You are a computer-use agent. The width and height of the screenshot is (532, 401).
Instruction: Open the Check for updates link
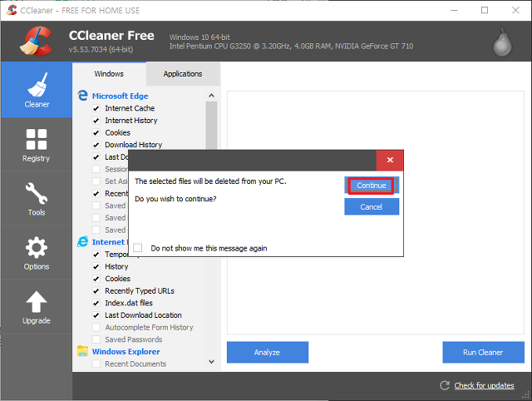[484, 386]
